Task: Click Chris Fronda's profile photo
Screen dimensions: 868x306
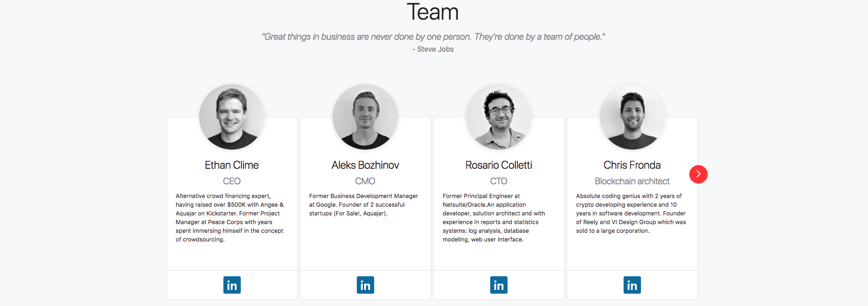Action: [x=632, y=117]
